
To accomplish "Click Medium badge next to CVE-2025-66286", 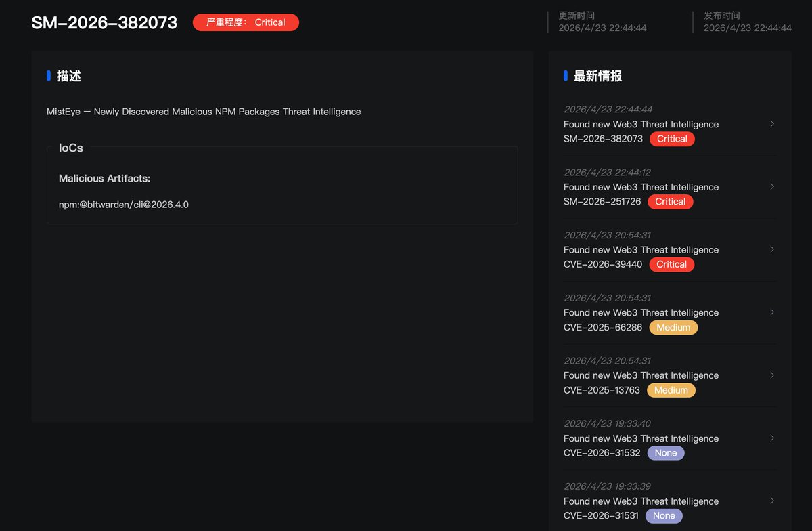I will coord(673,328).
